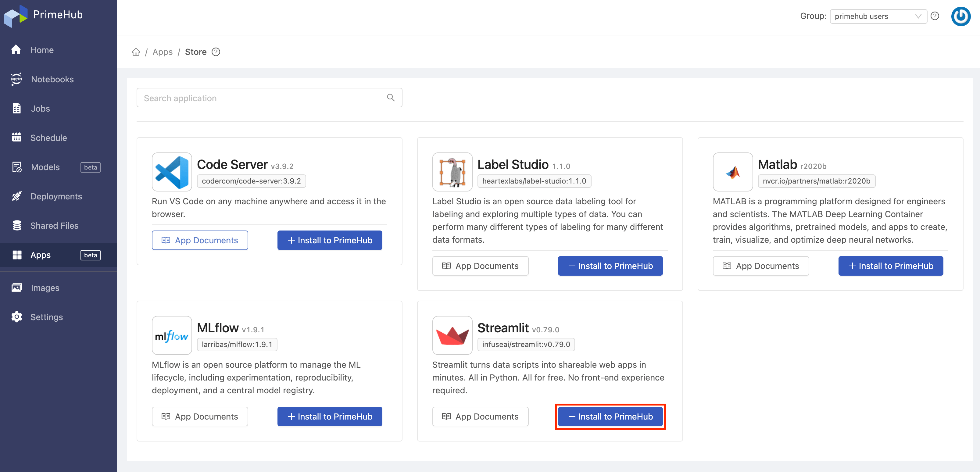This screenshot has width=980, height=472.
Task: Click the search magnifier icon
Action: pyautogui.click(x=390, y=98)
